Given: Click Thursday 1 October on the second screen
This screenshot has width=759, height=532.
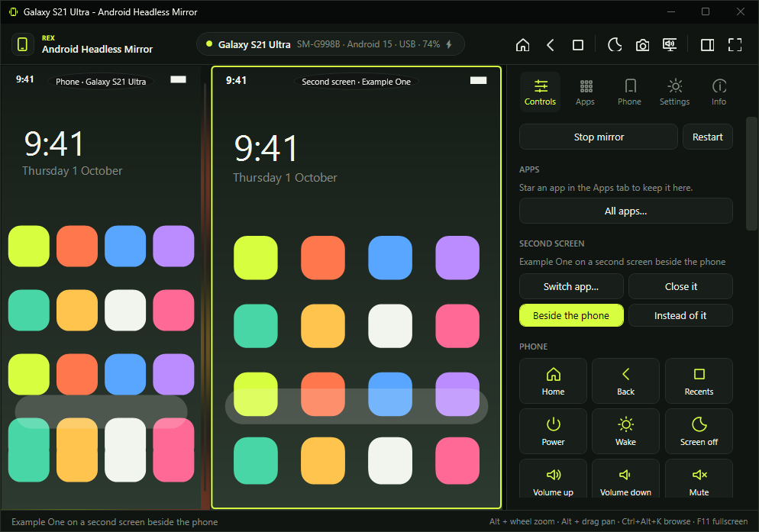Looking at the screenshot, I should 285,178.
